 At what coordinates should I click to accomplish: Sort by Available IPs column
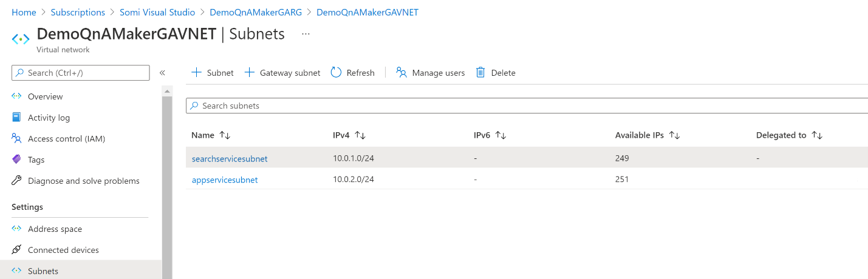click(674, 135)
